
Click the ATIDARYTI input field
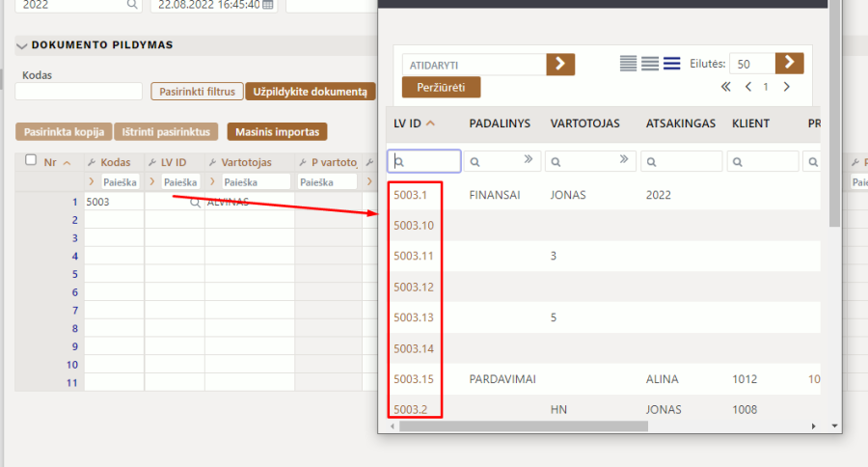click(x=475, y=65)
